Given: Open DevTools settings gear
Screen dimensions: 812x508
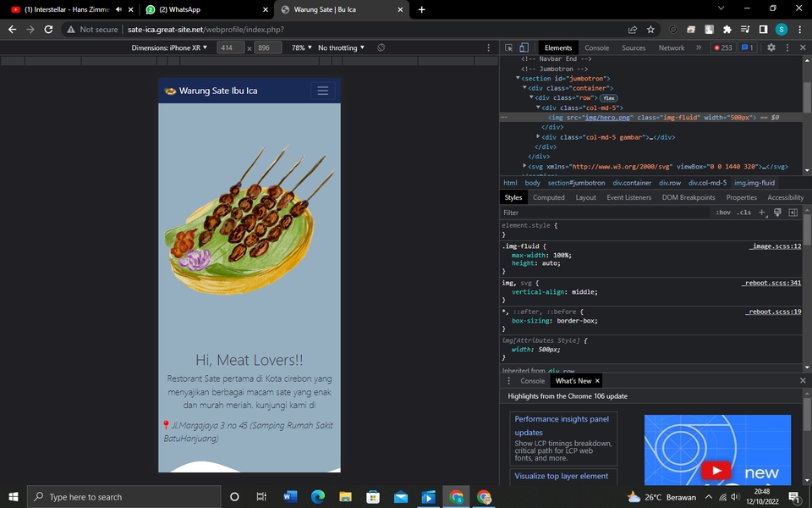Looking at the screenshot, I should (771, 47).
